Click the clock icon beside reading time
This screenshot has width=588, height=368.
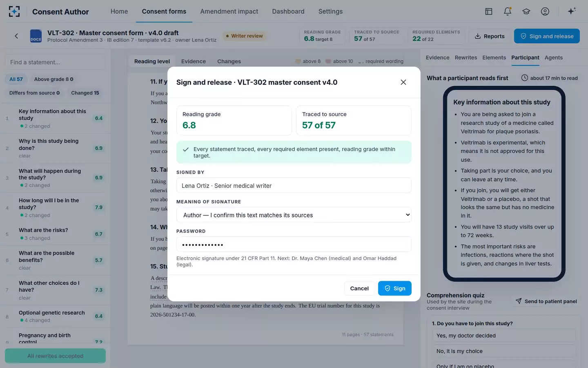click(525, 78)
